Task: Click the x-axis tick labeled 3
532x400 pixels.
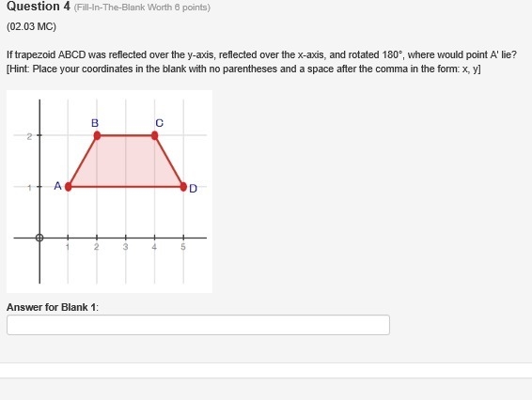Action: (126, 246)
